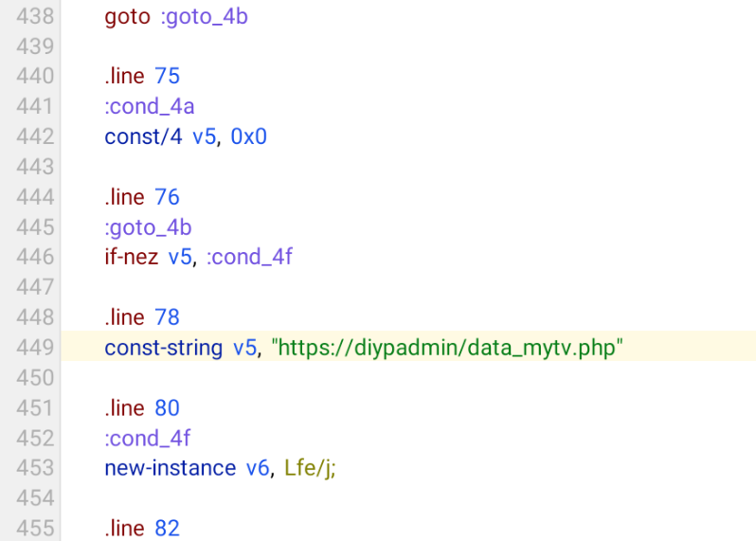Click new-instance instruction keyword
This screenshot has height=541, width=756.
pyautogui.click(x=171, y=468)
